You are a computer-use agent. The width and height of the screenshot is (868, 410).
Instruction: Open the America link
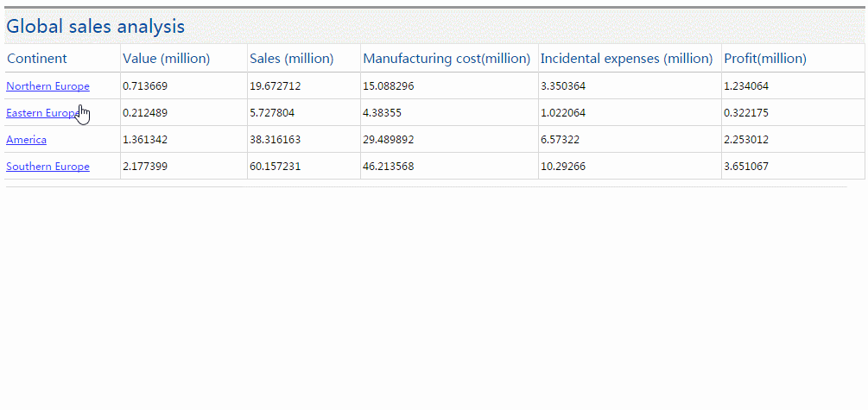click(26, 140)
